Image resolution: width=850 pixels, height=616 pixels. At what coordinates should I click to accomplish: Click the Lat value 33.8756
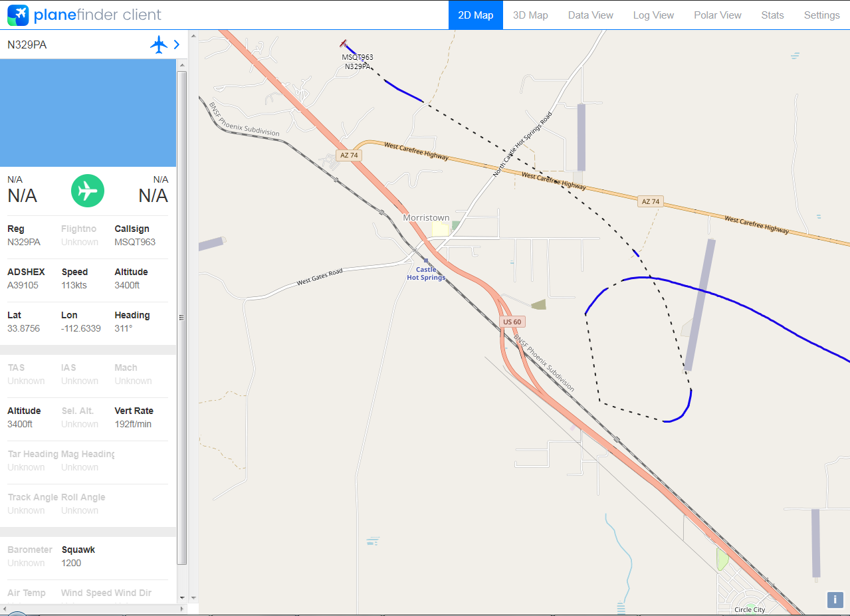click(x=23, y=328)
